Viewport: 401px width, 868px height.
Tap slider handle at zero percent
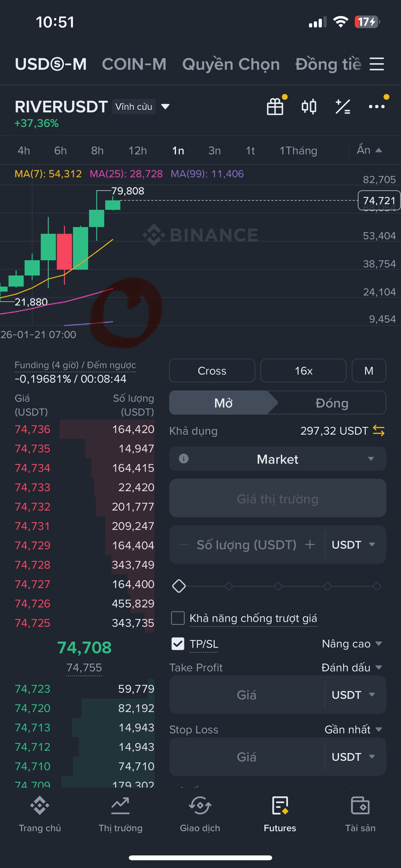coord(179,586)
